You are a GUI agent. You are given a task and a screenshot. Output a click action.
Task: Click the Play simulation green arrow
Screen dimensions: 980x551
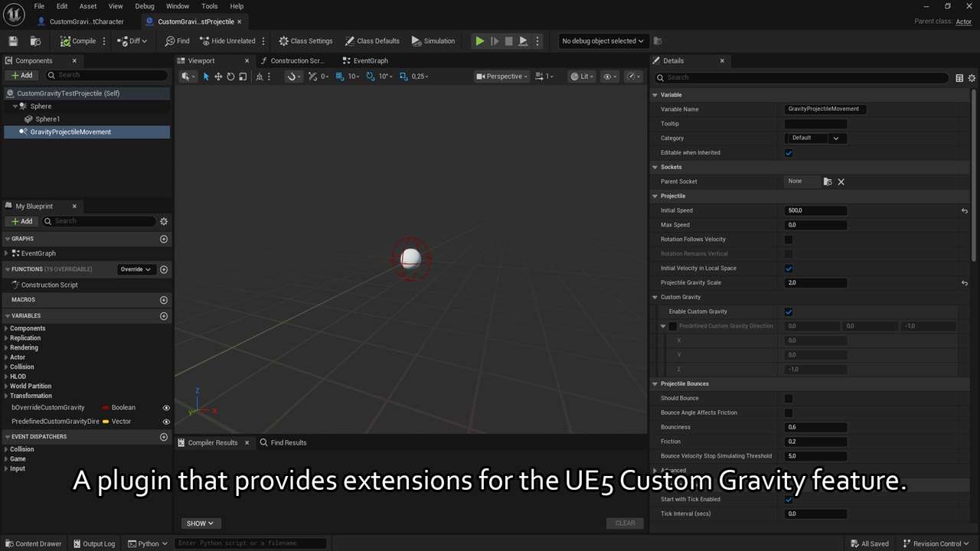coord(480,41)
